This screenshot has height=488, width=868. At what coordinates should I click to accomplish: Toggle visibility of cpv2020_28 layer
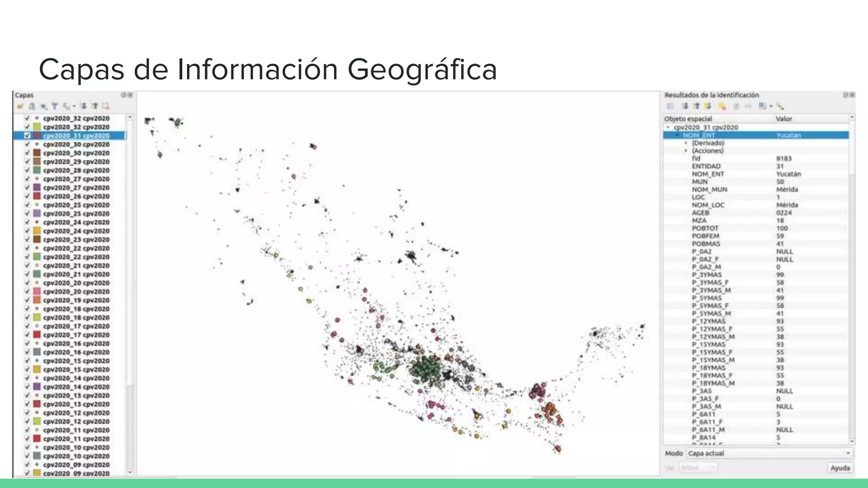[x=28, y=170]
